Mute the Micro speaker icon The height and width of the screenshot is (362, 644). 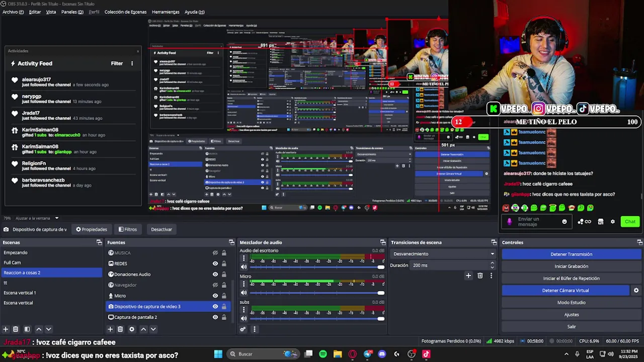[x=244, y=293]
